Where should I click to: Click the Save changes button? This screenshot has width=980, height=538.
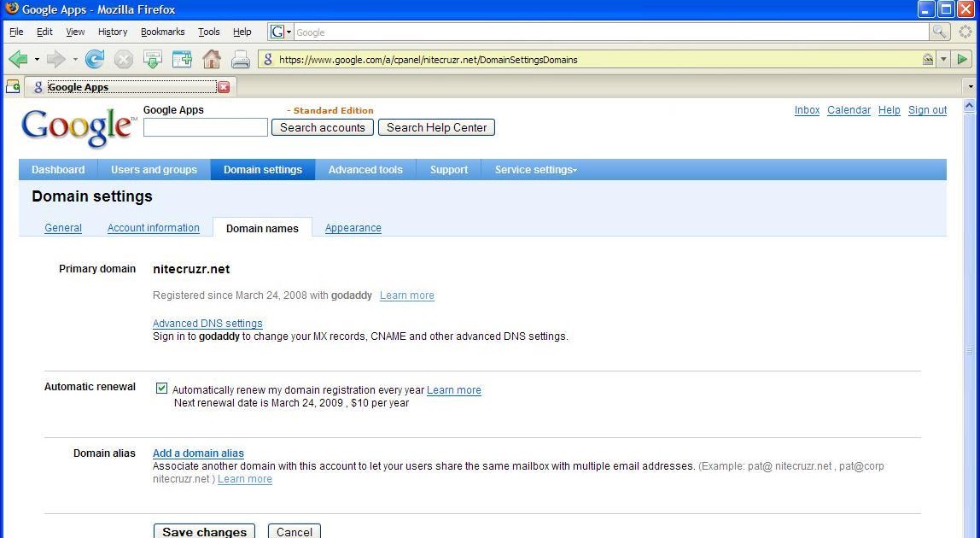tap(204, 531)
